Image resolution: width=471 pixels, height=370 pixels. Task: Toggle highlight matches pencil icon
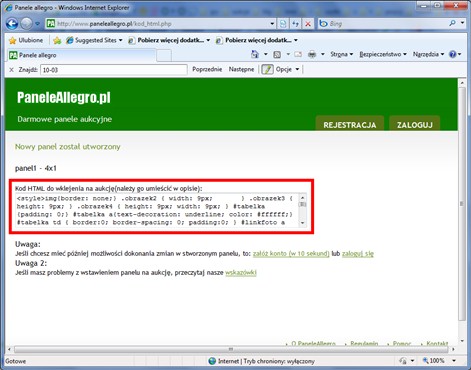point(267,69)
